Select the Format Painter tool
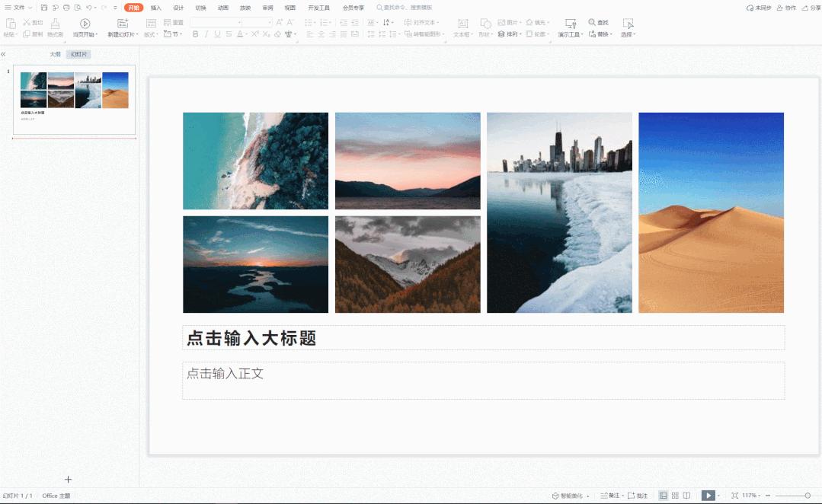The width and height of the screenshot is (822, 504). tap(53, 27)
